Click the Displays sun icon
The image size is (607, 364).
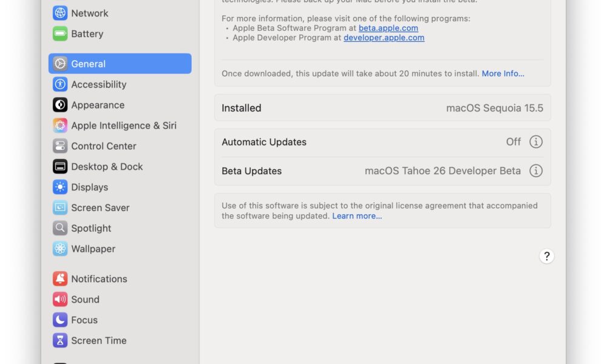point(60,187)
